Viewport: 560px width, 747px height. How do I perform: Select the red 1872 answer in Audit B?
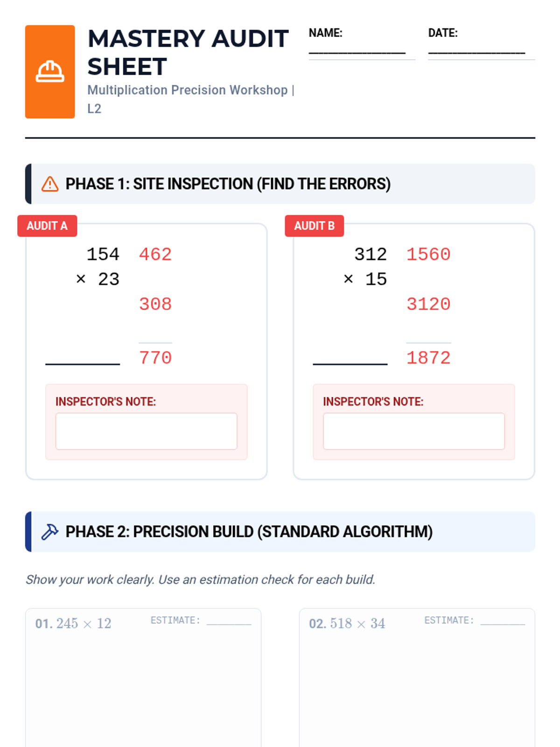click(428, 358)
